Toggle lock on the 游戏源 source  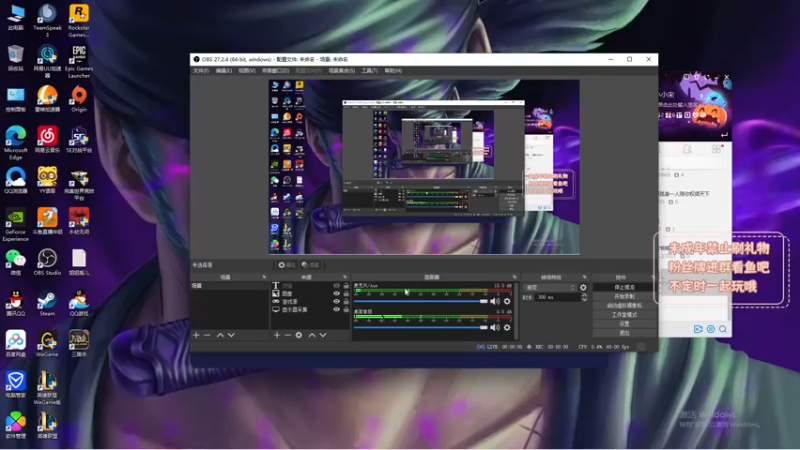[x=346, y=302]
